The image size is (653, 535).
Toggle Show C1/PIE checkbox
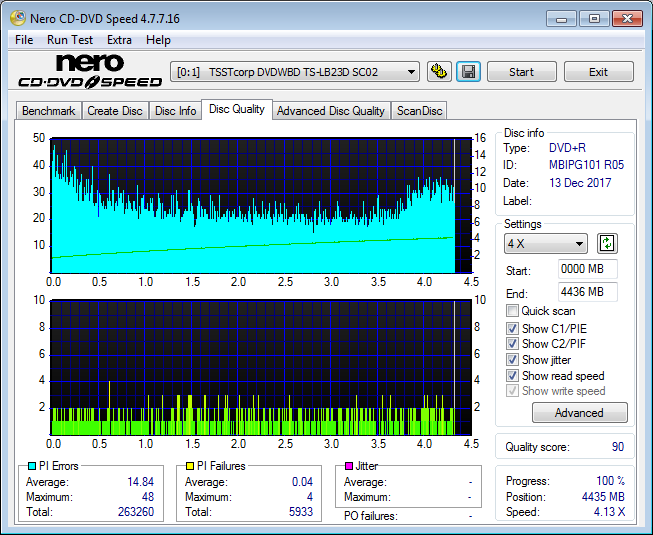[512, 328]
